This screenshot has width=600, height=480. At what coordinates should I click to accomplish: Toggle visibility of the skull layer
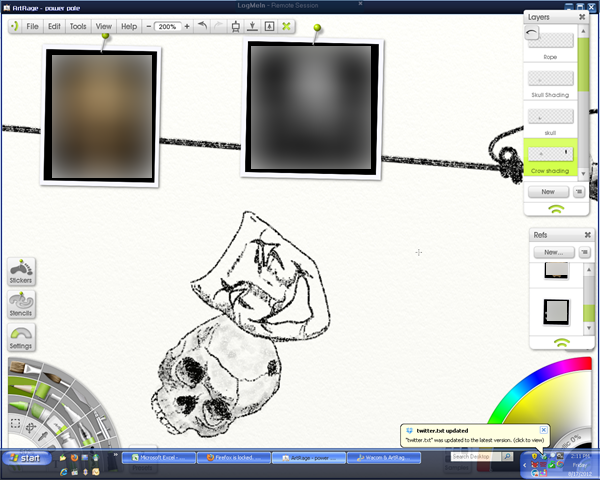pos(540,118)
